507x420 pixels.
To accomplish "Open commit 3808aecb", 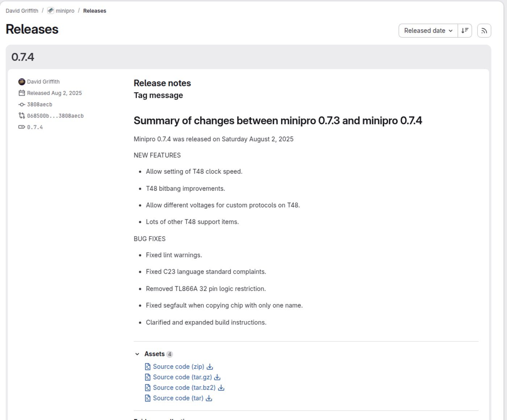I will pos(40,104).
